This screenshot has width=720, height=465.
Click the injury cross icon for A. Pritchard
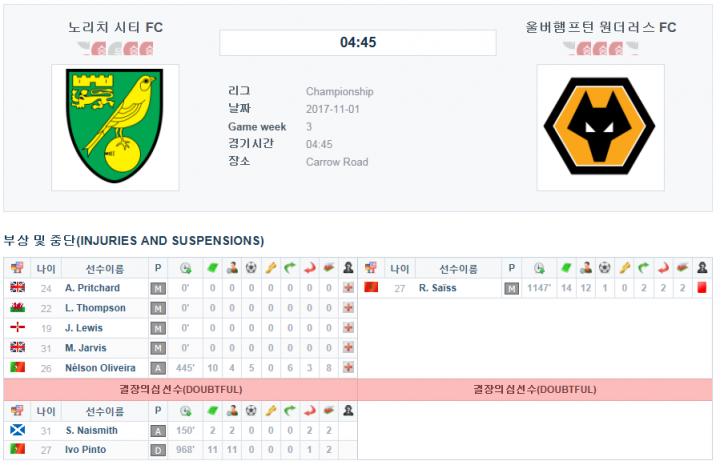coord(349,288)
